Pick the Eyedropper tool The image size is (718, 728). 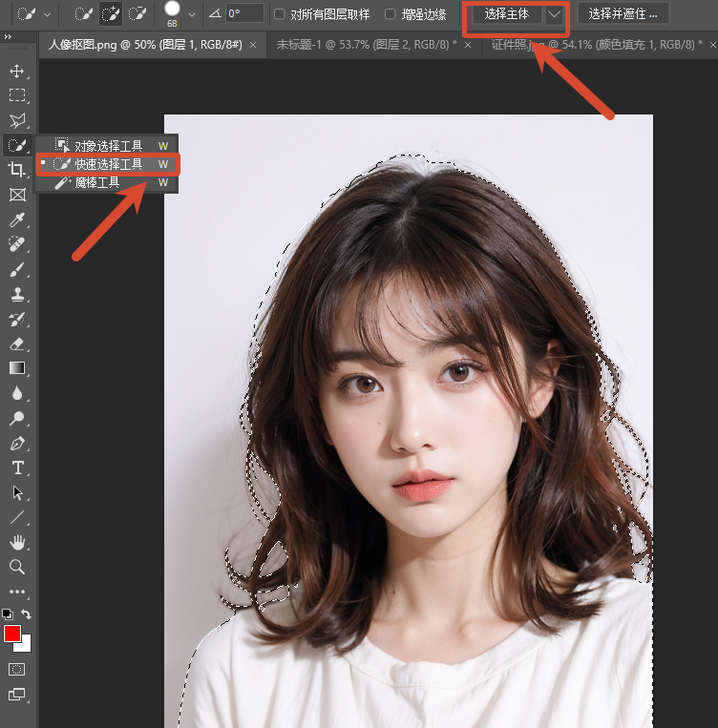(x=17, y=220)
